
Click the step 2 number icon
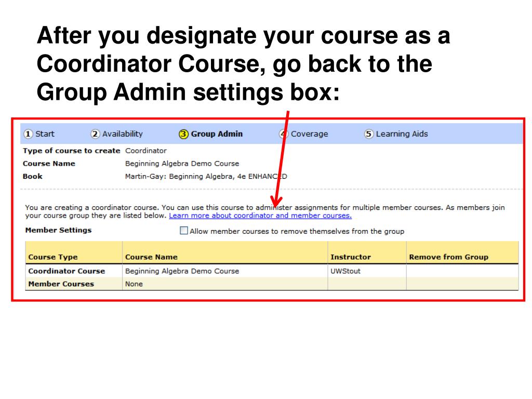coord(95,134)
